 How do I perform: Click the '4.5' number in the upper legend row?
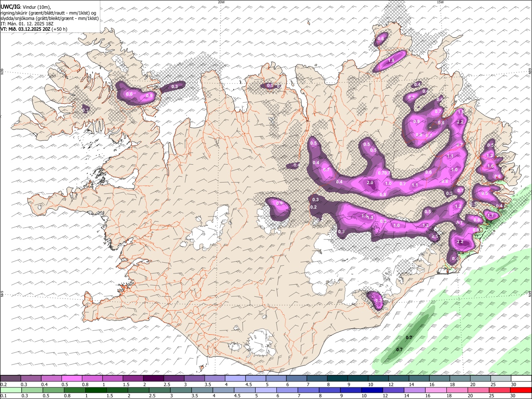249,384
